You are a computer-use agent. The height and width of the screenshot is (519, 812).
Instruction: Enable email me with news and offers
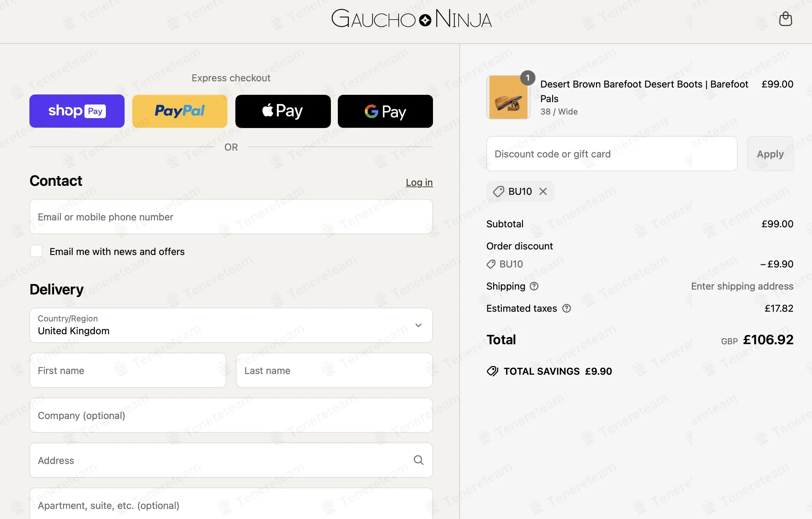coord(36,251)
